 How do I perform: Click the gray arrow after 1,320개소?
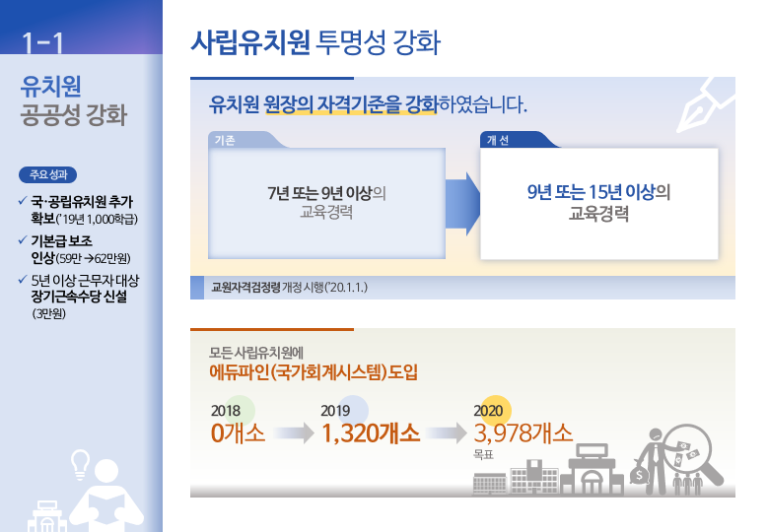coord(447,432)
